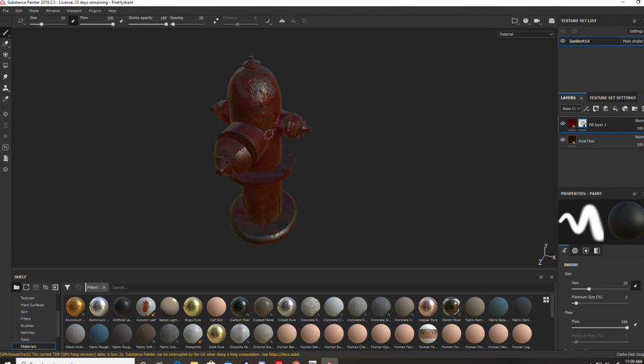Switch to Texture Set Settings tab
This screenshot has height=364, width=644.
point(613,98)
